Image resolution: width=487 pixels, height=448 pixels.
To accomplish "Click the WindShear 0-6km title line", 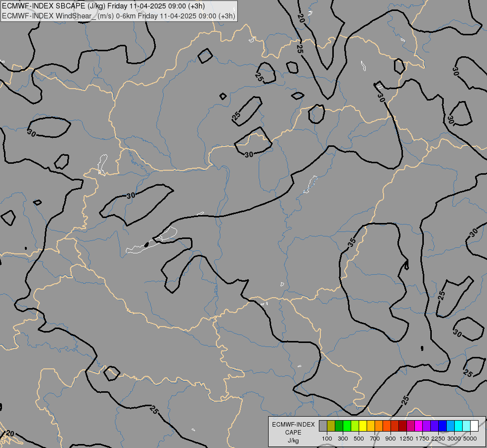I will coord(118,16).
